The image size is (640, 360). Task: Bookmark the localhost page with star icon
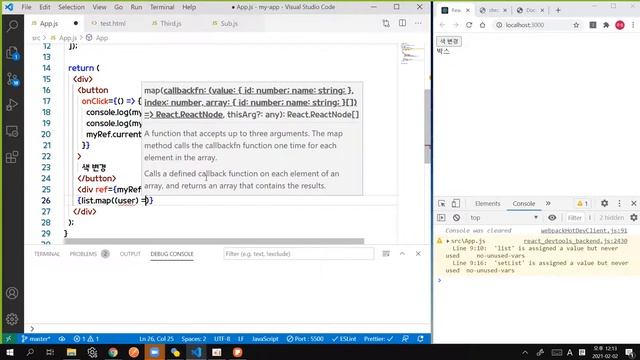click(x=576, y=25)
